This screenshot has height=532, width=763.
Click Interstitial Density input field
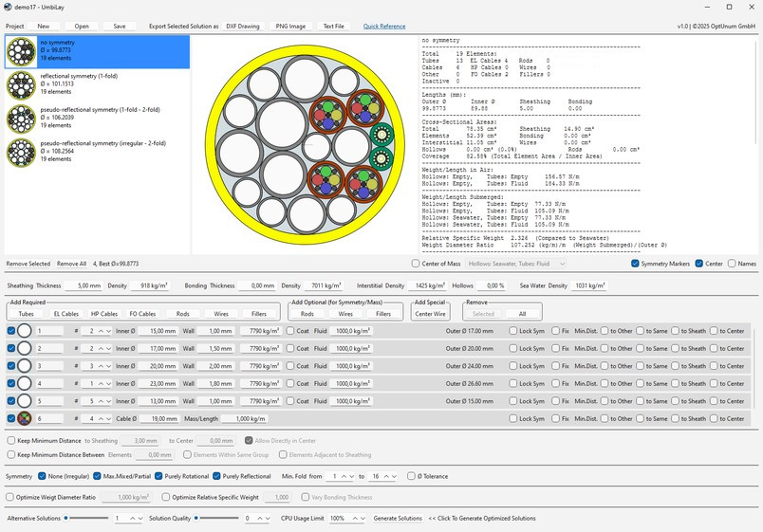click(427, 286)
